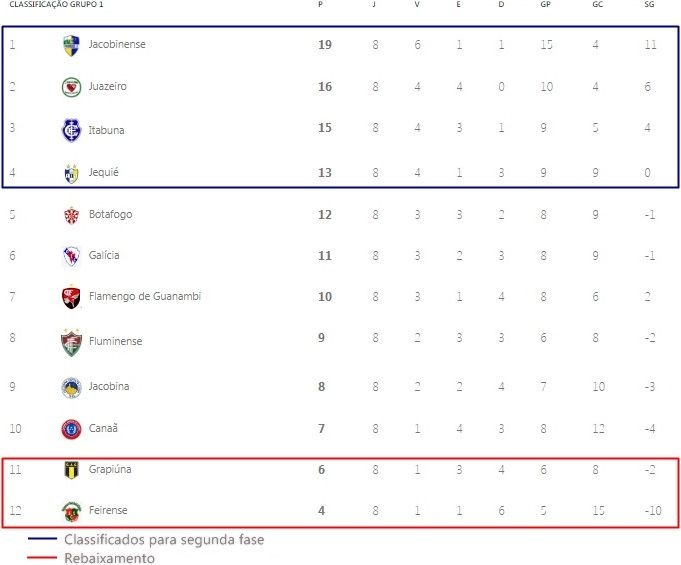The width and height of the screenshot is (681, 565).
Task: Click the Botafogo club badge
Action: tap(71, 215)
